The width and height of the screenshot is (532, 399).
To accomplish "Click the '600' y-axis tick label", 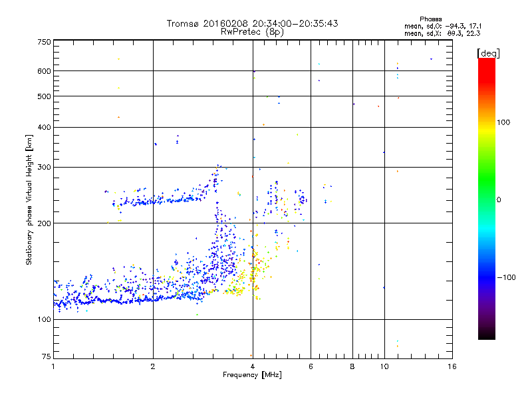I will click(45, 71).
